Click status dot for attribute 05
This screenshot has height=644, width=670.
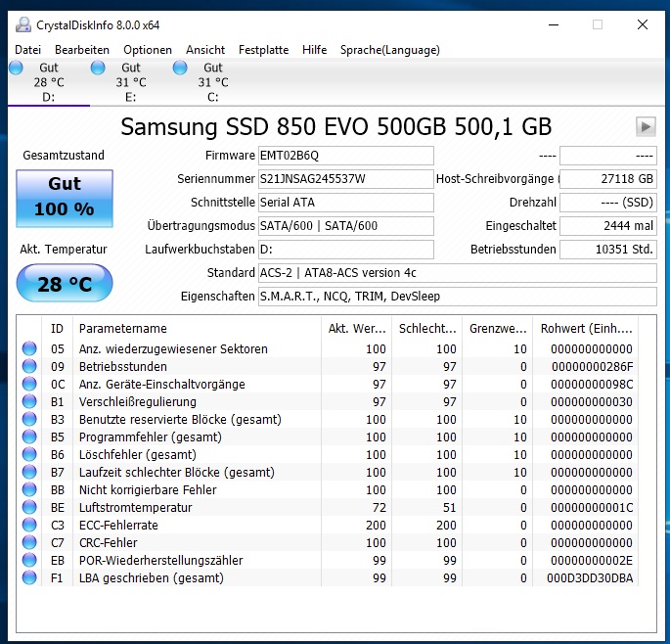point(29,348)
